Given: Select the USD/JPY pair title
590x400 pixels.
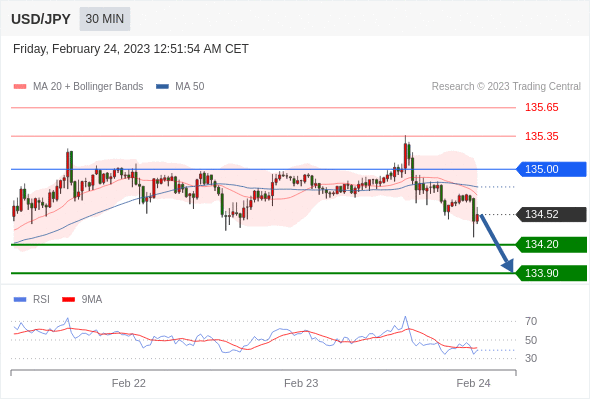Looking at the screenshot, I should 41,19.
